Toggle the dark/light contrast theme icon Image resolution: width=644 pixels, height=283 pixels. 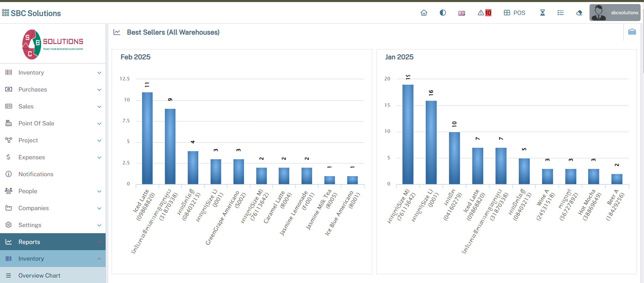pos(443,13)
